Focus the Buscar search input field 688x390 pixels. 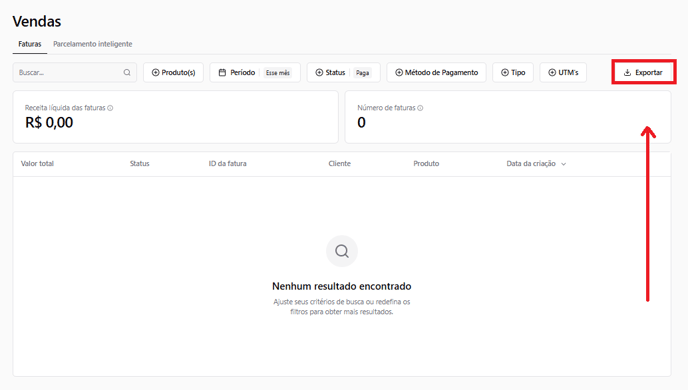75,72
